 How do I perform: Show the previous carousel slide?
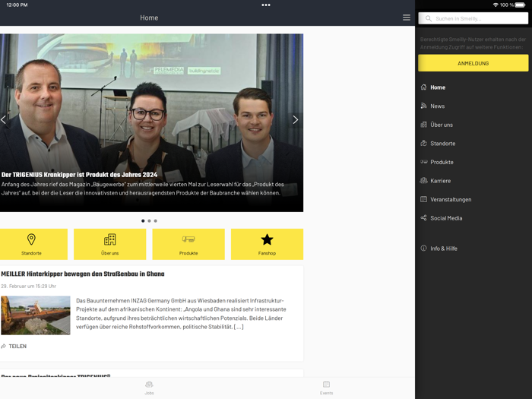coord(3,119)
